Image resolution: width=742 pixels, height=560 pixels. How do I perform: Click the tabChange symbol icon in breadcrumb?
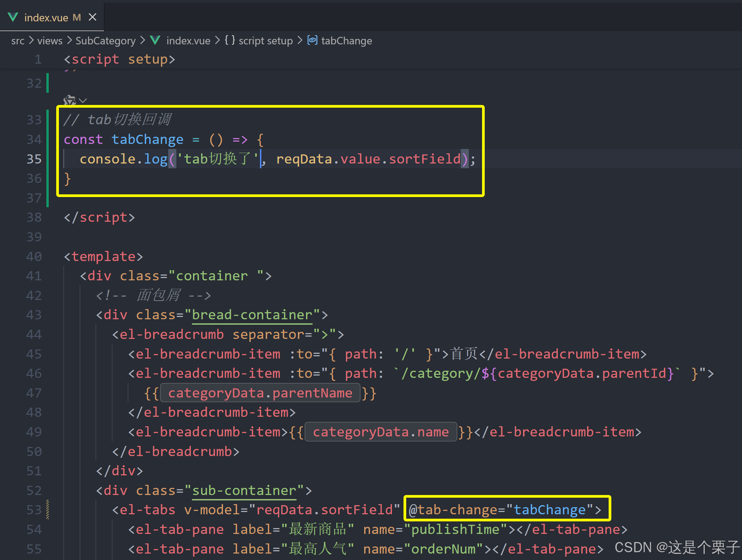pyautogui.click(x=312, y=40)
